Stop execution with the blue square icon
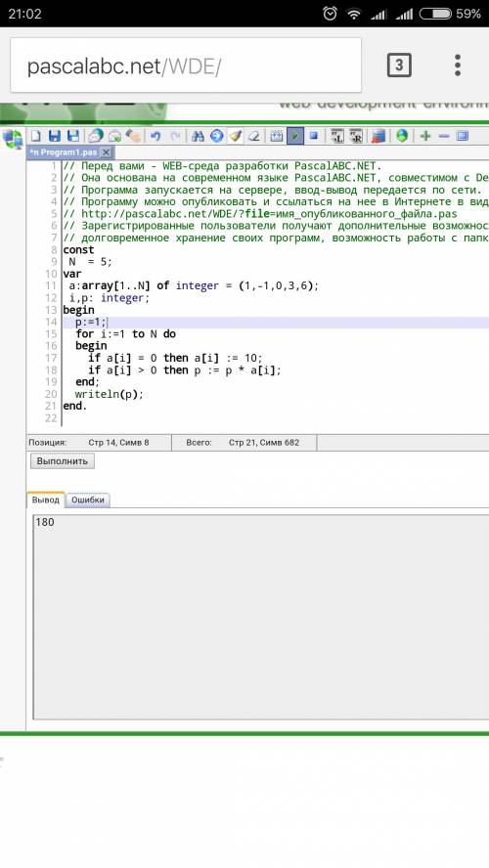This screenshot has width=489, height=868. (314, 136)
